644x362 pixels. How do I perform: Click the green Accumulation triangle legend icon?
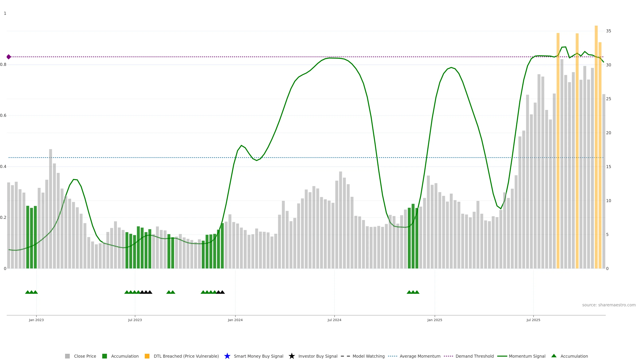tap(554, 356)
